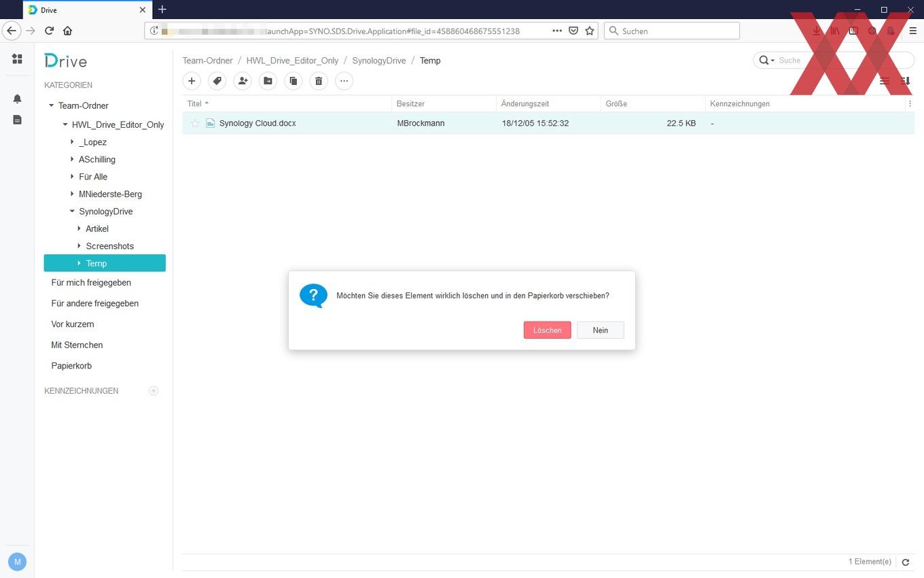This screenshot has height=578, width=924.
Task: Close the Drive browser tab
Action: [x=143, y=10]
